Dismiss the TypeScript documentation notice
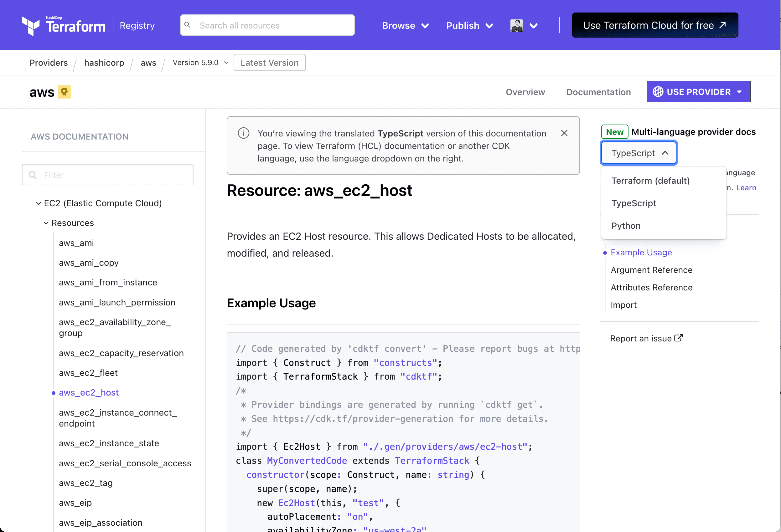The height and width of the screenshot is (532, 781). point(564,133)
